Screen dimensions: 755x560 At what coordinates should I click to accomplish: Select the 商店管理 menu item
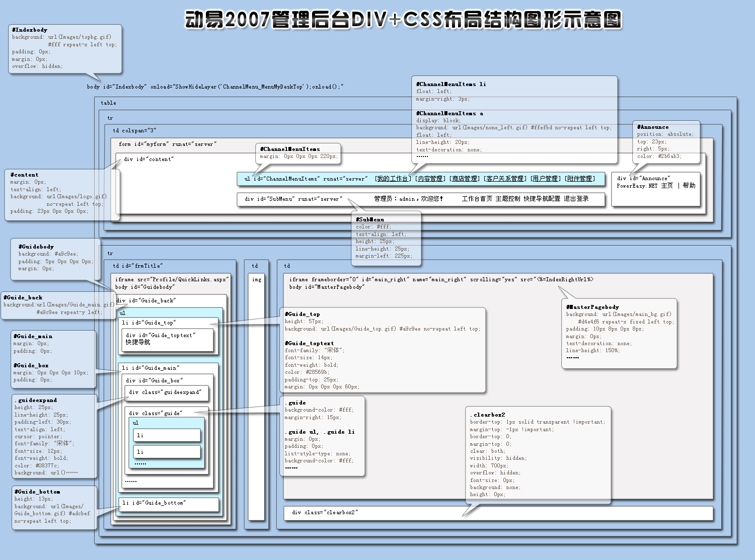pyautogui.click(x=464, y=179)
